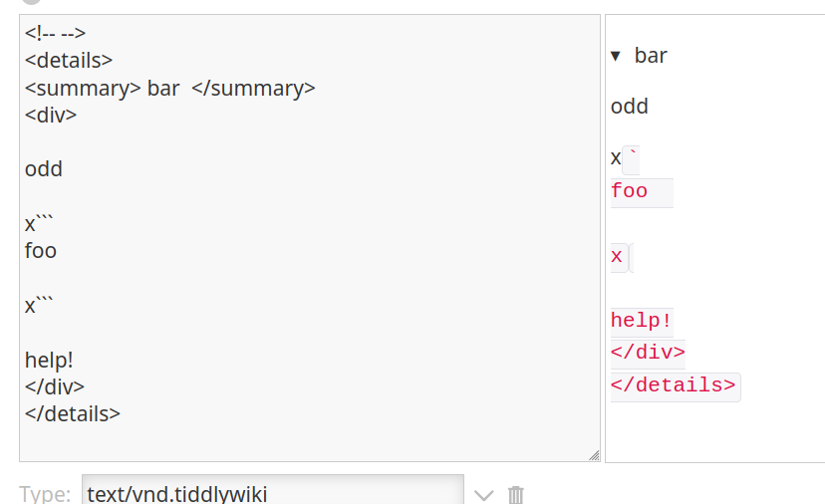This screenshot has height=504, width=825.
Task: Click the <div> opening tag in editor
Action: tap(51, 115)
